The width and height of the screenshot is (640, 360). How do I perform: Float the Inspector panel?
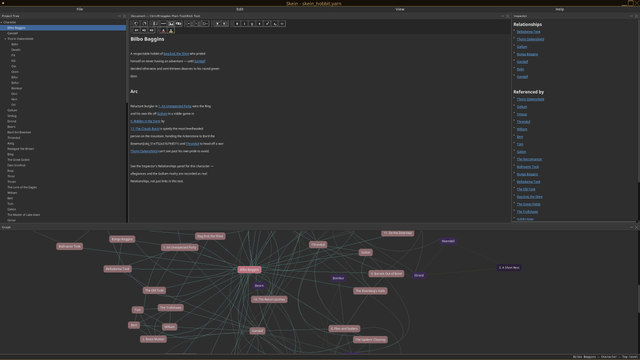point(631,16)
